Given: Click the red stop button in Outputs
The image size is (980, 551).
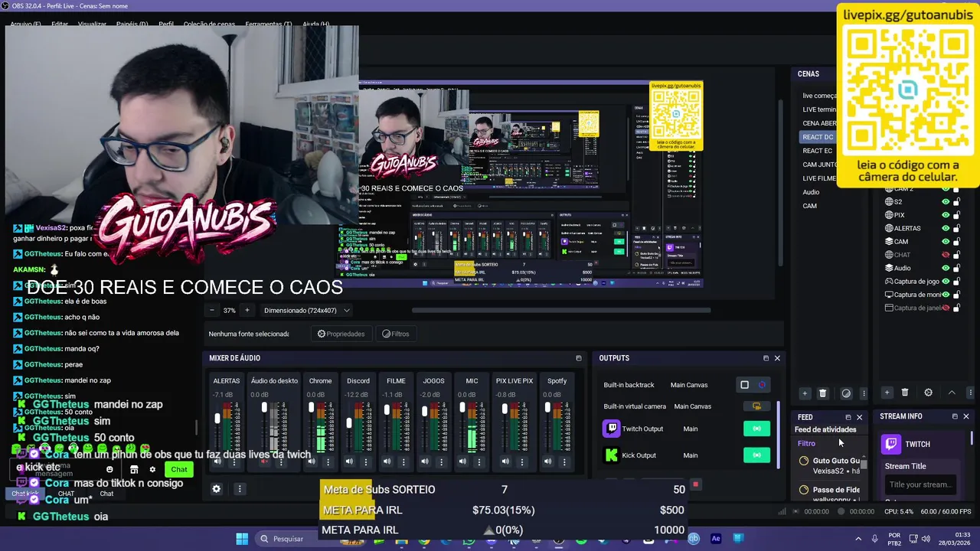Looking at the screenshot, I should (695, 484).
